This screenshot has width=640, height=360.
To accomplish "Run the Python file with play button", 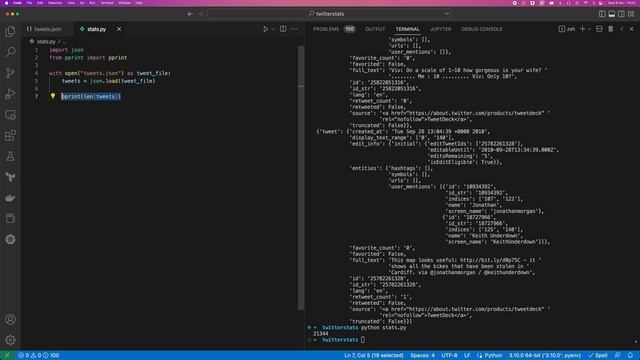I will coord(266,29).
